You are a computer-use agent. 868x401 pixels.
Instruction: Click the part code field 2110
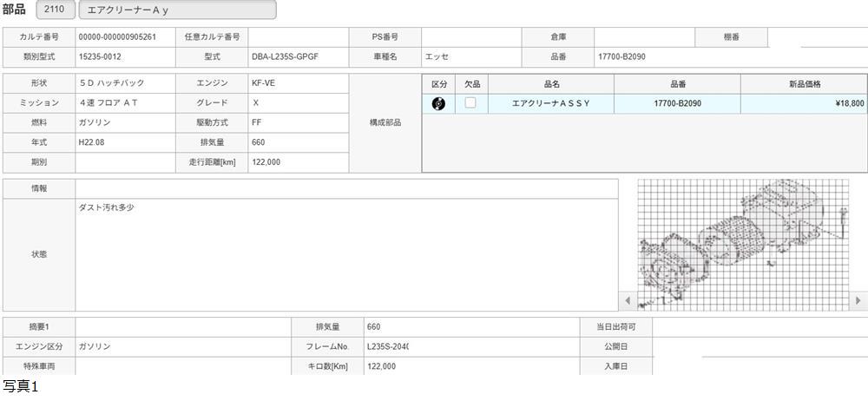56,10
